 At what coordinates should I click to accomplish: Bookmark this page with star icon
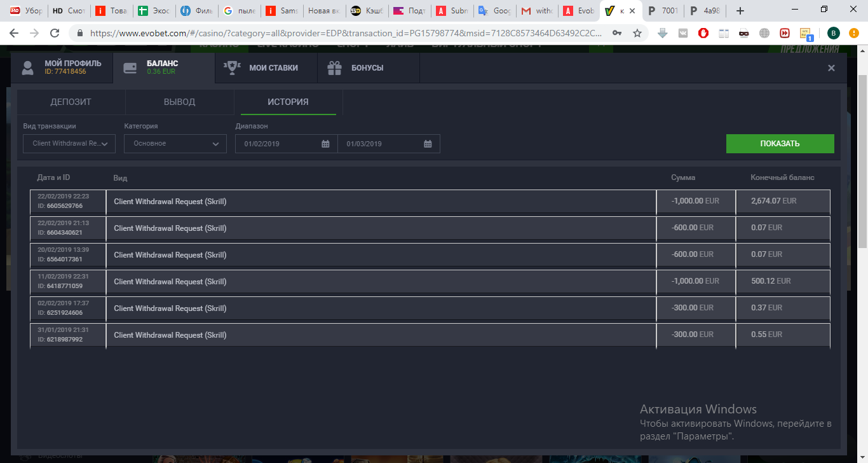pos(637,33)
